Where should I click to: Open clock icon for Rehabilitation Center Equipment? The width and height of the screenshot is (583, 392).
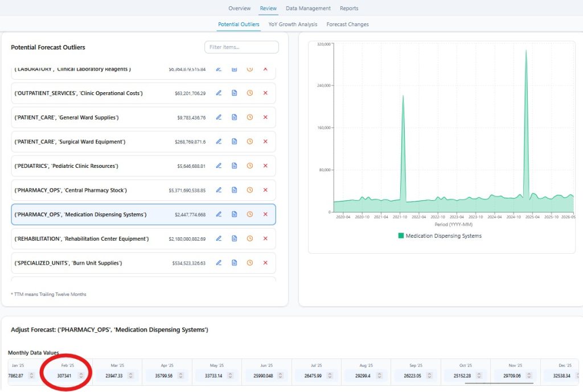250,238
